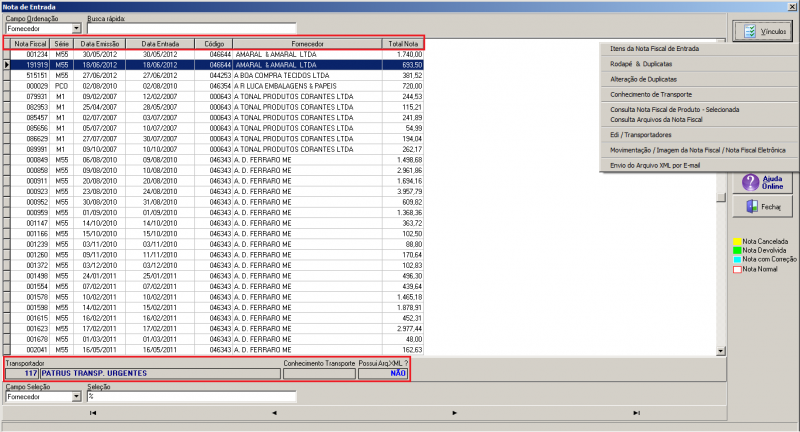
Task: Select menu item Itens da Nota Fiscal de Entrada
Action: click(x=655, y=48)
